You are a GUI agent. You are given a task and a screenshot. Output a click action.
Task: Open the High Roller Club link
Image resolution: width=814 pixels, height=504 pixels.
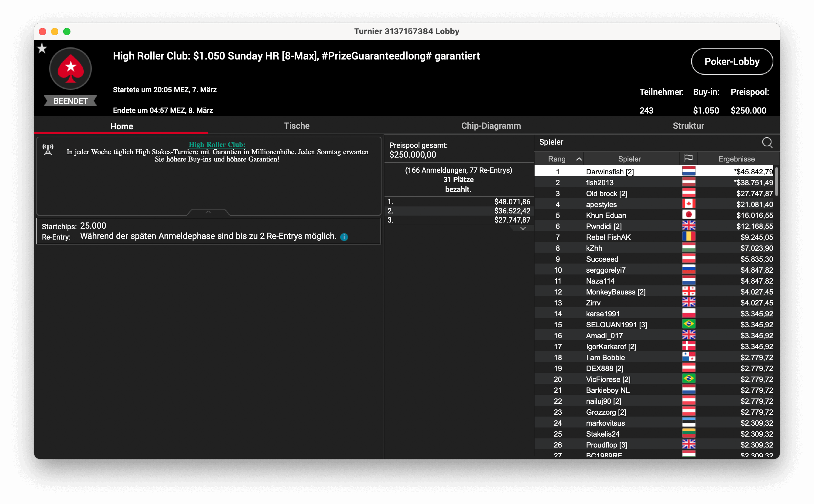tap(217, 144)
